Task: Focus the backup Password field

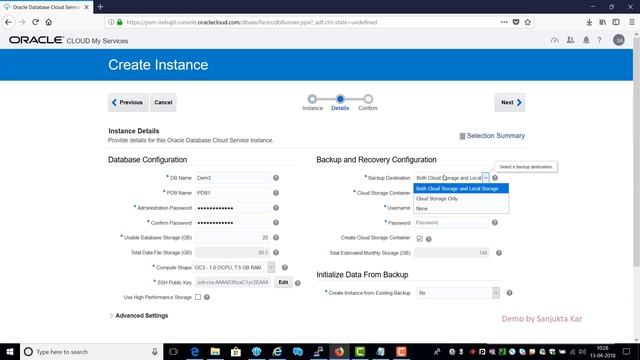Action: tap(451, 222)
